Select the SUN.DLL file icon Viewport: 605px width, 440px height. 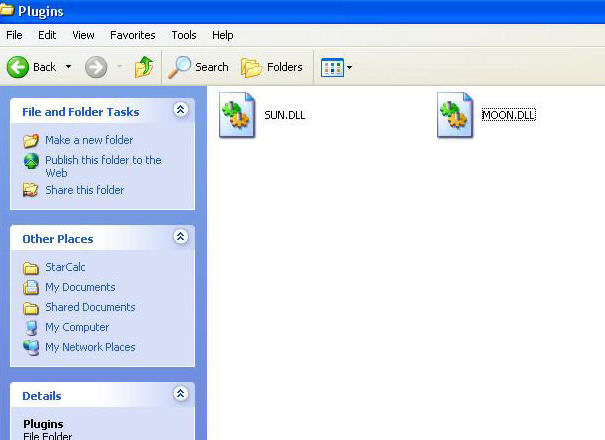click(x=237, y=115)
